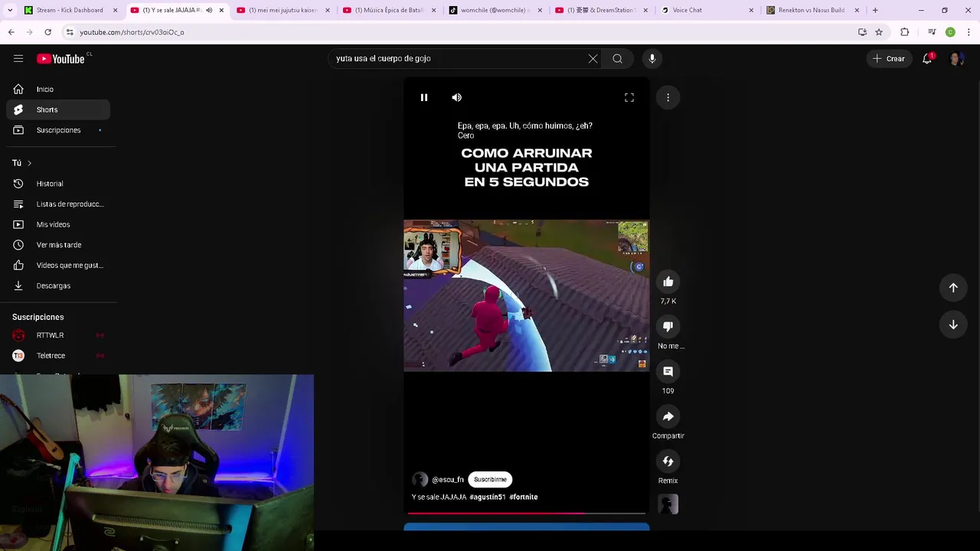Open the RTTWLR subscription channel

click(58, 335)
